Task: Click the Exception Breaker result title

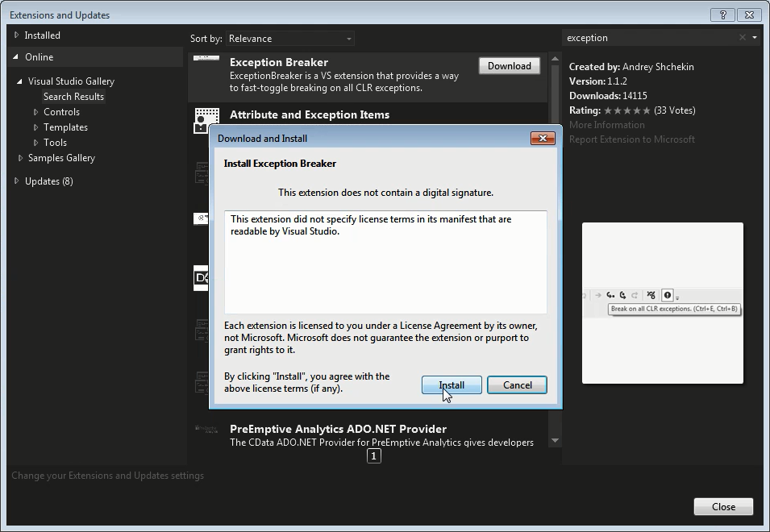Action: (x=279, y=62)
